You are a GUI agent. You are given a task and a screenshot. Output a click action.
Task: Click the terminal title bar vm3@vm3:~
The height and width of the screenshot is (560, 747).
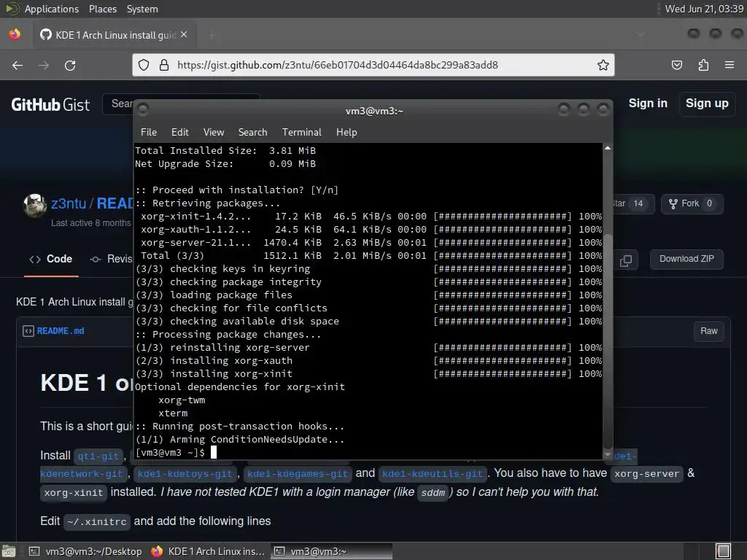pos(374,111)
